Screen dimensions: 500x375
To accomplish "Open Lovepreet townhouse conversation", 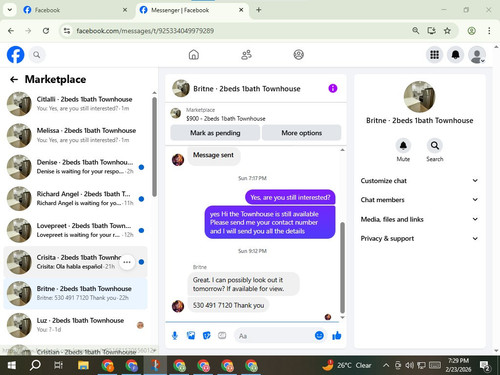I will click(x=75, y=230).
